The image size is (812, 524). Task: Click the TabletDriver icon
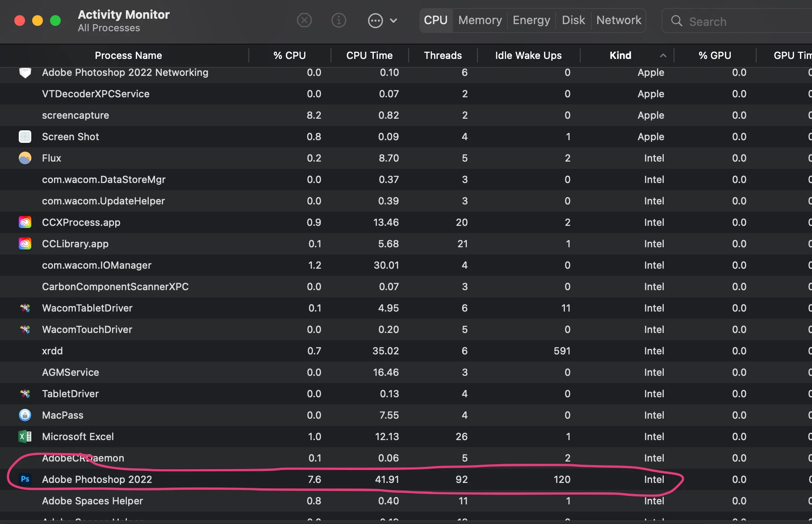click(x=25, y=393)
